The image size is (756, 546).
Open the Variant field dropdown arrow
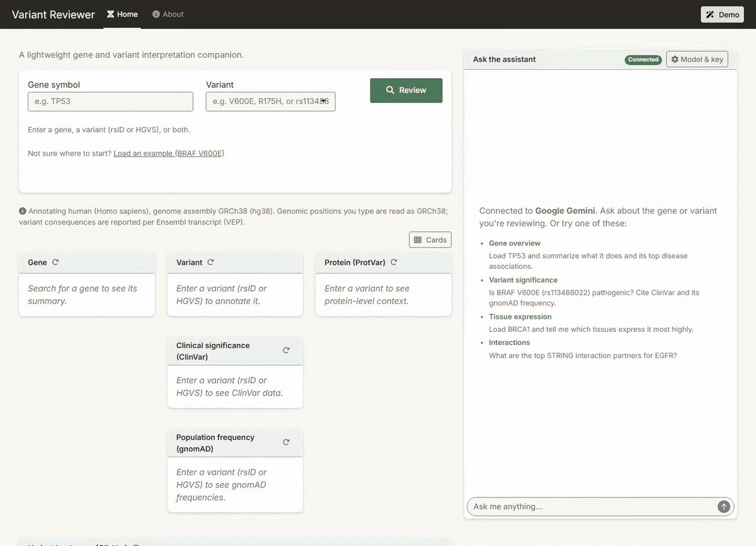tap(323, 101)
